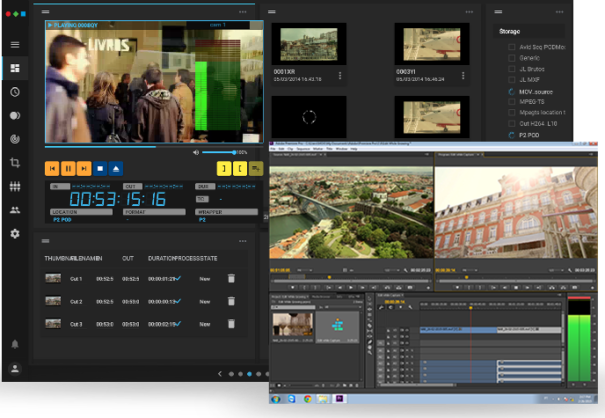Delete Cut 1 using its trash icon
The width and height of the screenshot is (605, 418).
click(x=231, y=279)
